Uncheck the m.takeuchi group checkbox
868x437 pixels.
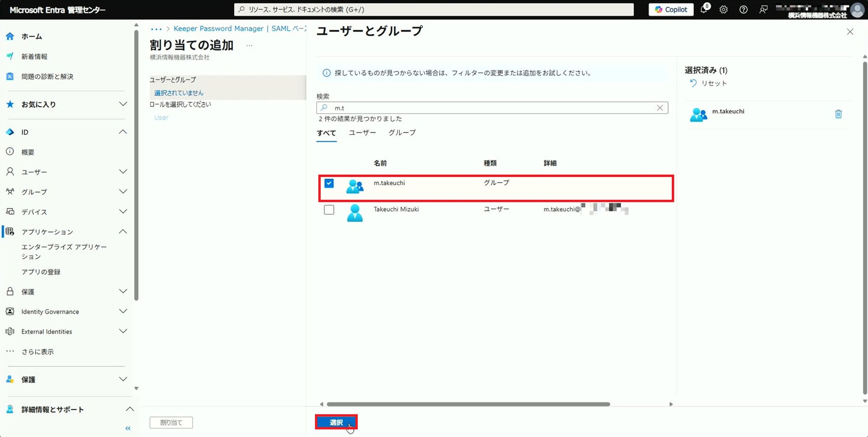[x=329, y=183]
